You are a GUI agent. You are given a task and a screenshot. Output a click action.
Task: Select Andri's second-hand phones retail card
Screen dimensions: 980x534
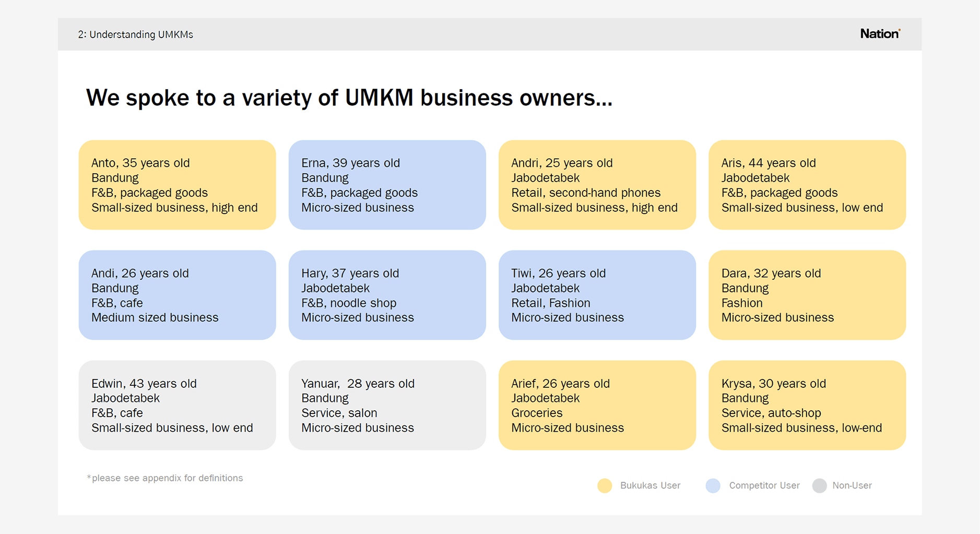pos(597,185)
